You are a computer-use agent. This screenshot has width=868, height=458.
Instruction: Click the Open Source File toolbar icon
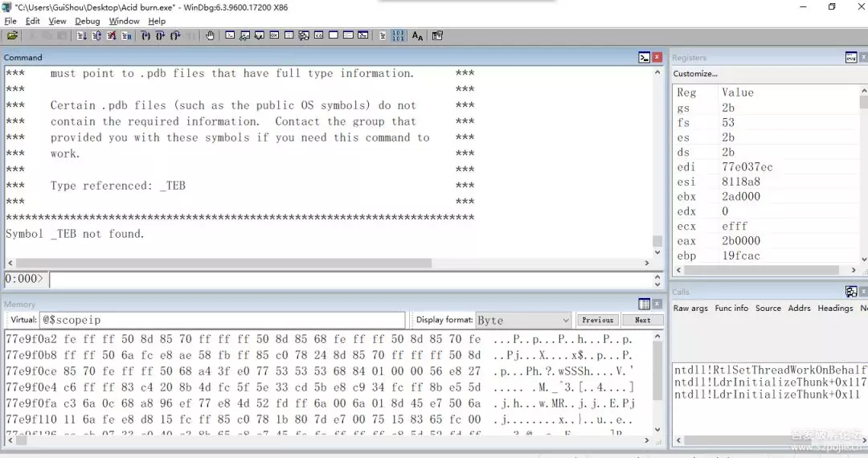(x=12, y=36)
